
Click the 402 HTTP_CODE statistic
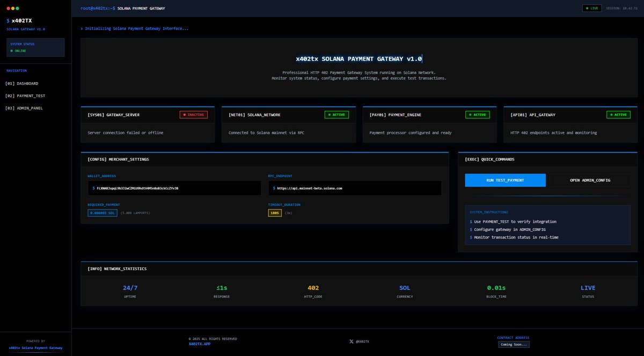[x=313, y=292]
